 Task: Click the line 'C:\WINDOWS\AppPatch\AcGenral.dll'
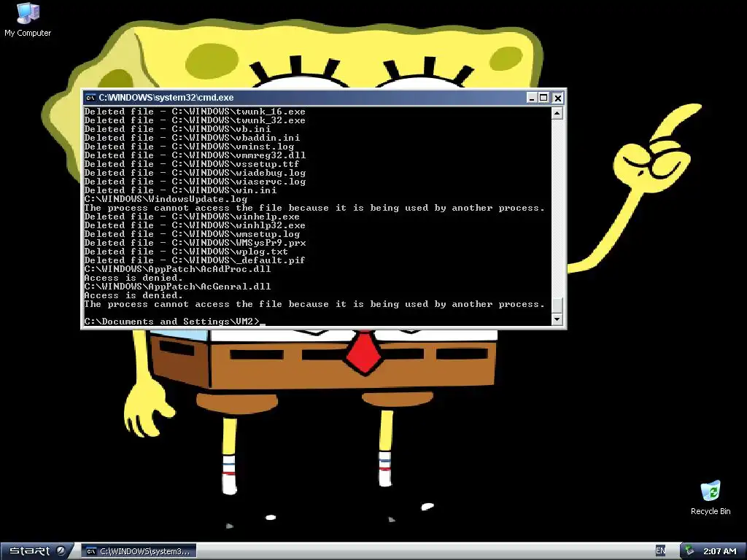[178, 287]
